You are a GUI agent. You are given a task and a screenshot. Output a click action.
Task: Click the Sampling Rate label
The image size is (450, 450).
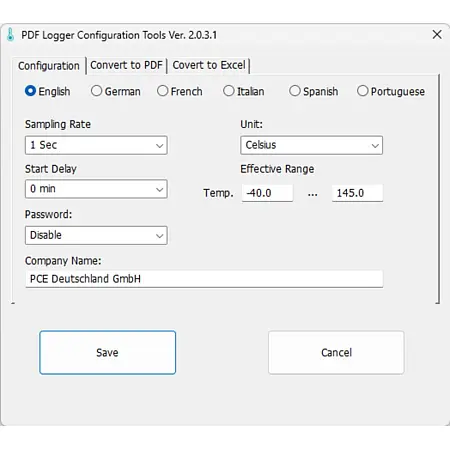[58, 124]
